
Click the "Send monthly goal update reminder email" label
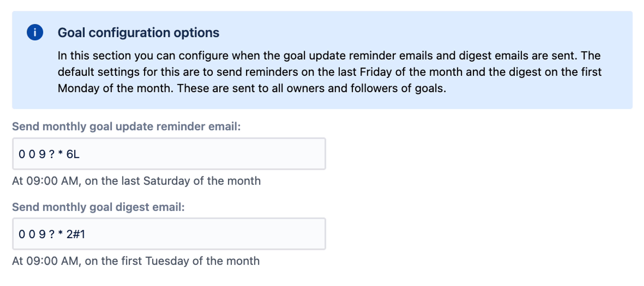[x=126, y=126]
